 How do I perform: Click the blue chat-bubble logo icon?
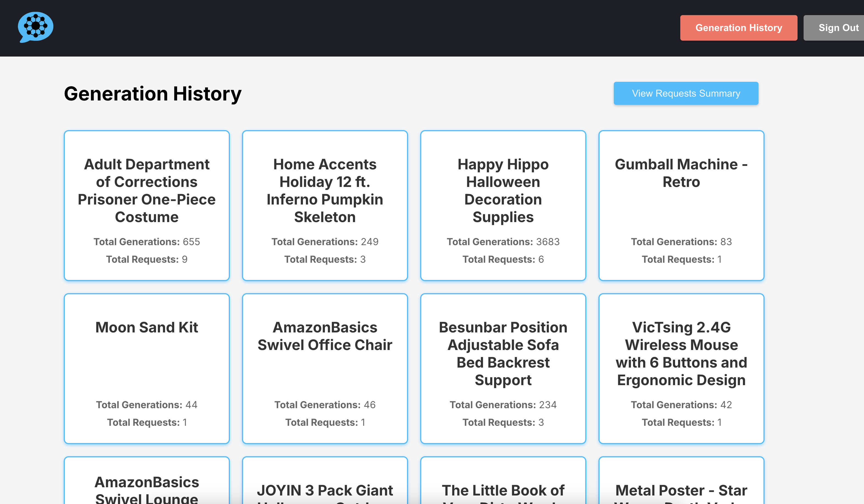click(35, 27)
